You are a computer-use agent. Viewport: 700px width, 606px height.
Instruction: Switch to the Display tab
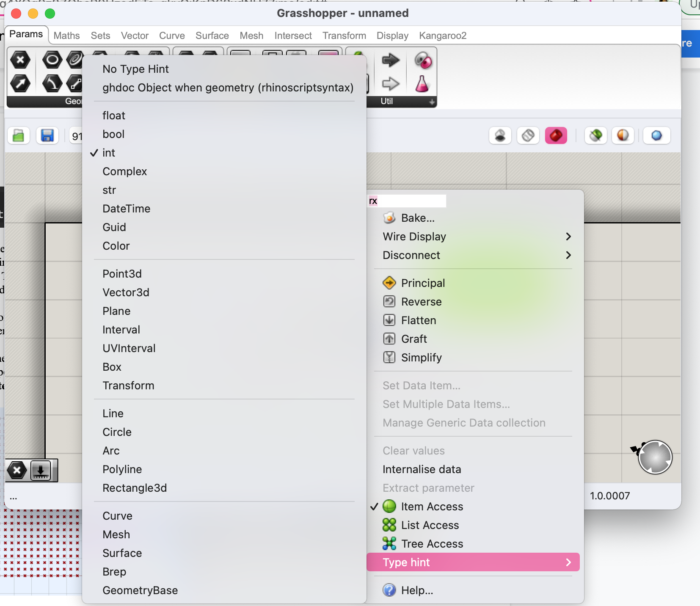(392, 36)
